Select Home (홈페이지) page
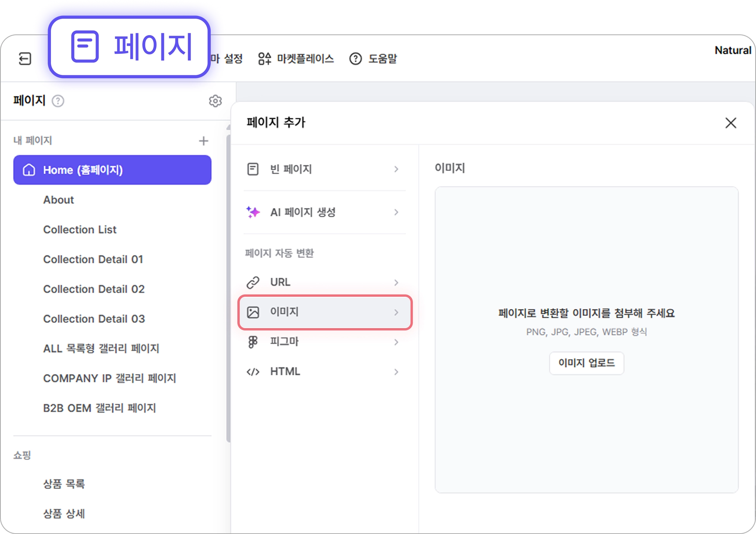 tap(112, 170)
